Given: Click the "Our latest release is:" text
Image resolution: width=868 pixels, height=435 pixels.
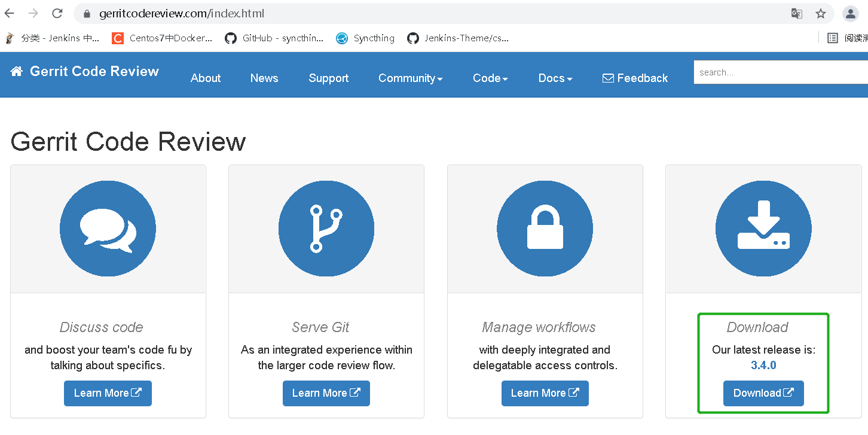Looking at the screenshot, I should (x=763, y=349).
